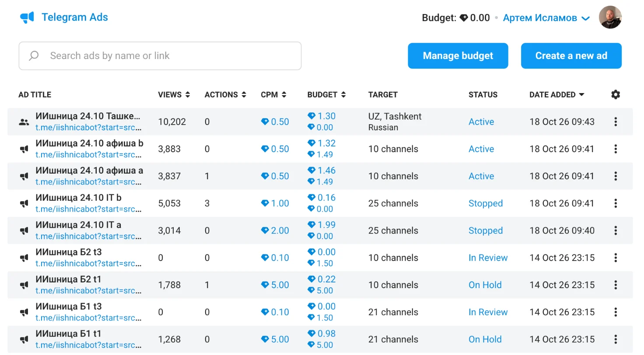Open three-dot menu for ИИшница Б2 t3

pyautogui.click(x=616, y=258)
